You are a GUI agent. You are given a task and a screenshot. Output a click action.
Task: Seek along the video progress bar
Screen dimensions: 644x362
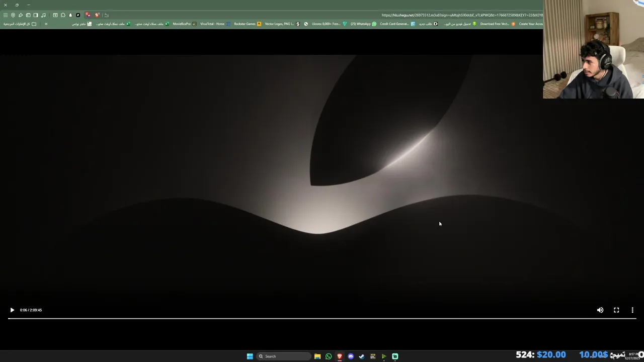pyautogui.click(x=322, y=318)
